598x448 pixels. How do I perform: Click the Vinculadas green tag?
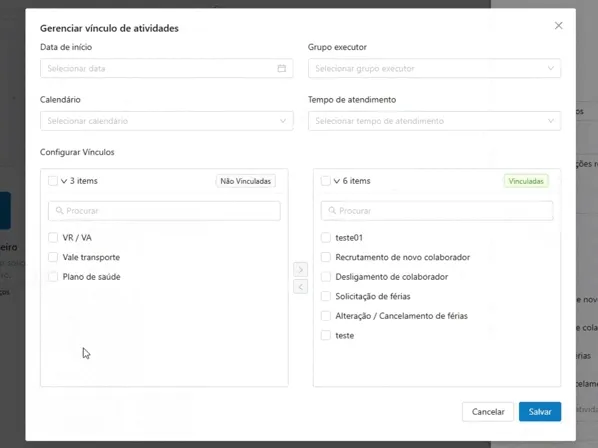[526, 181]
